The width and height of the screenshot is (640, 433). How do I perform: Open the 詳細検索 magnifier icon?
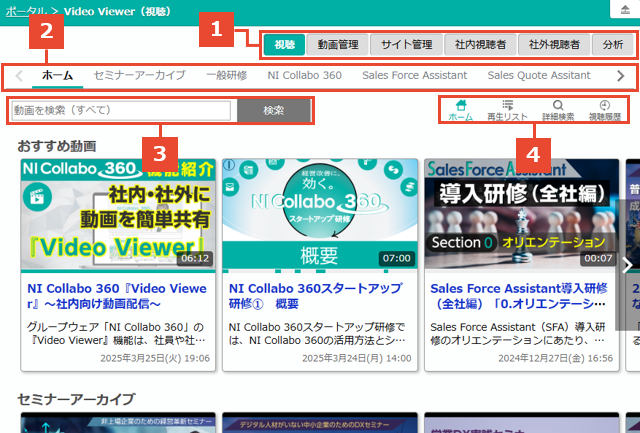click(558, 110)
